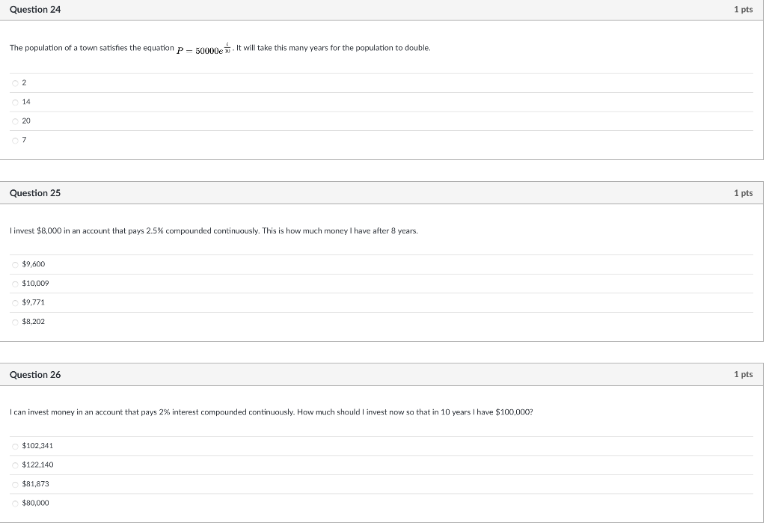Click the 1 pts label for Question 26

[x=743, y=374]
